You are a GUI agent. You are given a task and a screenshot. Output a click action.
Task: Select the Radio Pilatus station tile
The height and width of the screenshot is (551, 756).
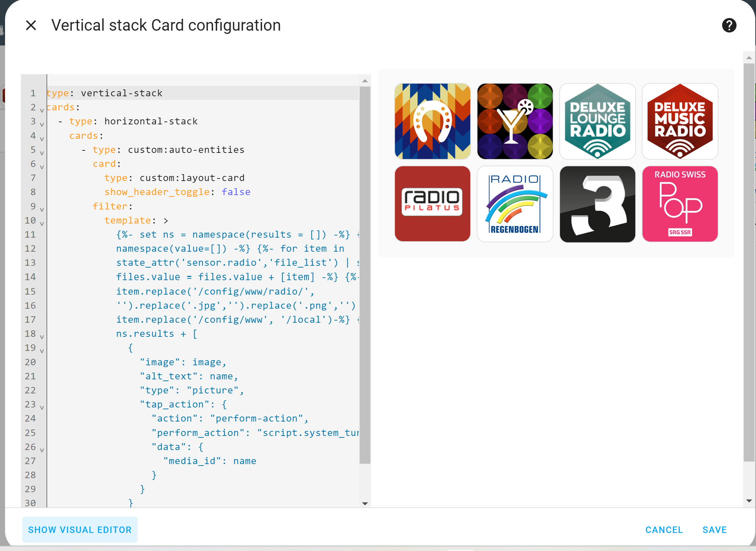(x=432, y=204)
